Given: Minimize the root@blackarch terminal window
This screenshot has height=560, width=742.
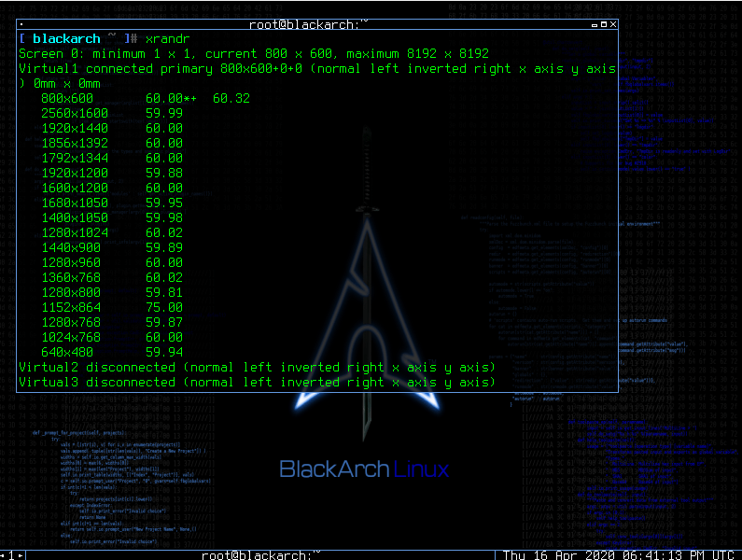Looking at the screenshot, I should (x=595, y=24).
